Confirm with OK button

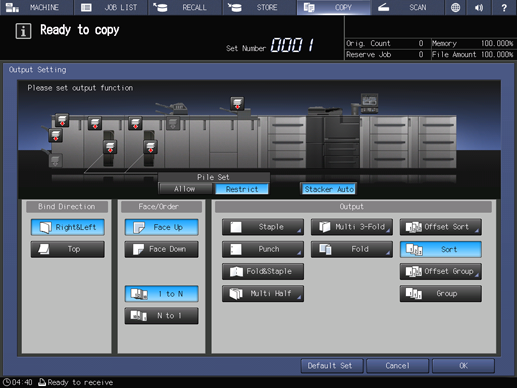tap(463, 366)
